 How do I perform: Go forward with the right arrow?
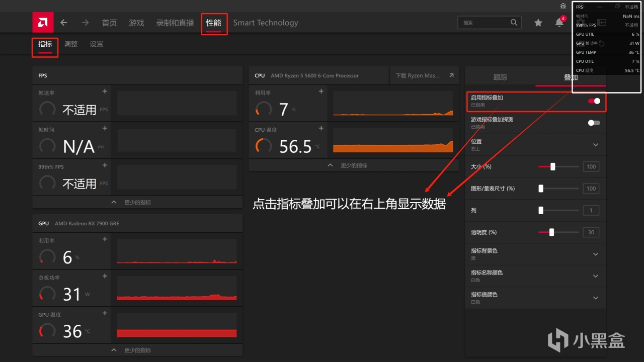[86, 23]
